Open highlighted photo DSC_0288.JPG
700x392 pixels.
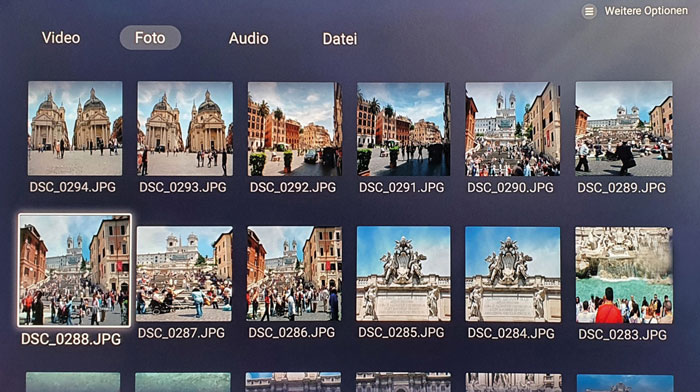pos(75,270)
